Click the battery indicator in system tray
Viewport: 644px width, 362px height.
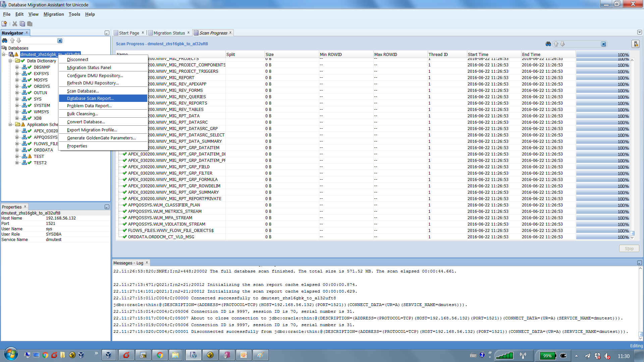[x=548, y=356]
